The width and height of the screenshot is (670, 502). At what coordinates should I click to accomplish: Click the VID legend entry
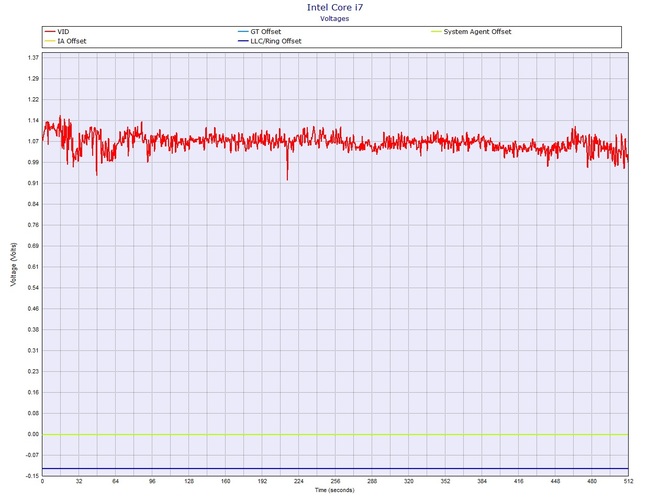click(57, 32)
